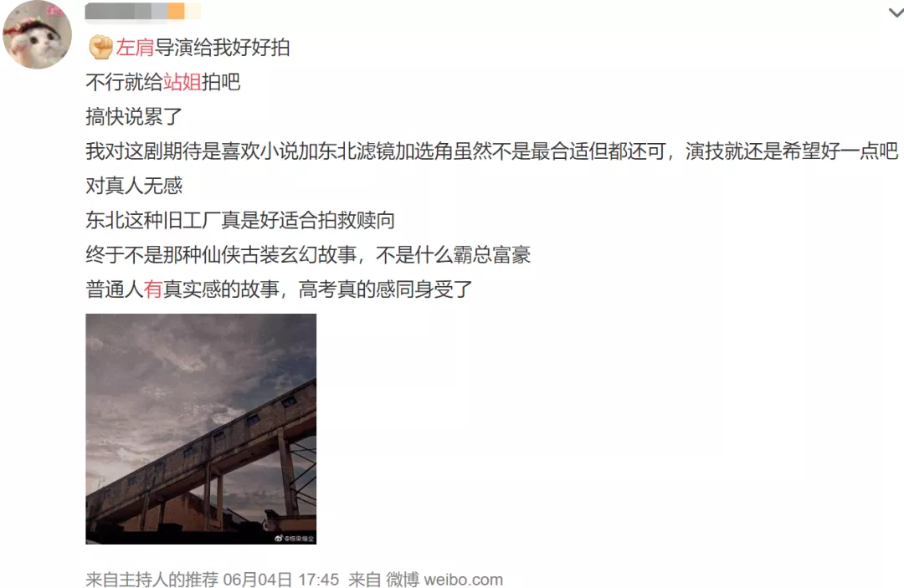This screenshot has width=904, height=588.
Task: Open the 来自主持人的推荐 source label
Action: (152, 579)
